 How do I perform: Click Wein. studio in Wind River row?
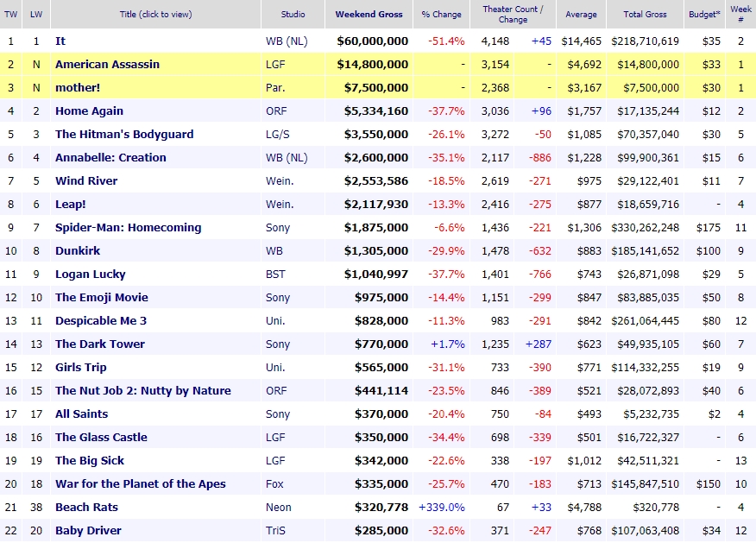point(280,180)
